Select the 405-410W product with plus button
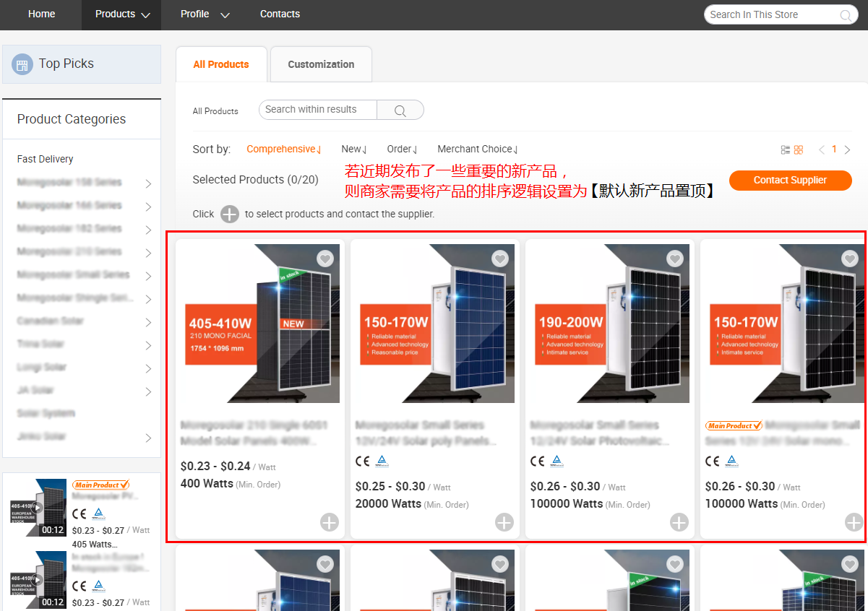Viewport: 868px width, 611px height. 329,522
